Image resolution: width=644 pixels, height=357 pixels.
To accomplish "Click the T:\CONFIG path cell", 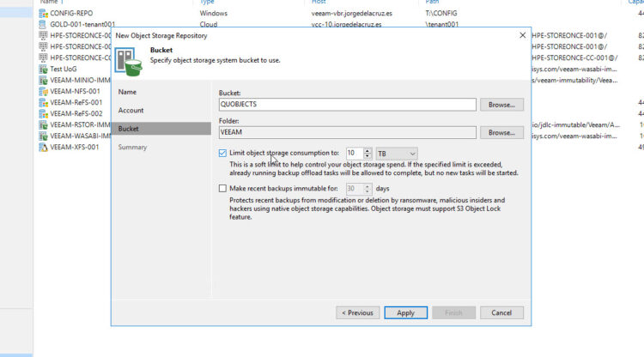I will tap(441, 14).
